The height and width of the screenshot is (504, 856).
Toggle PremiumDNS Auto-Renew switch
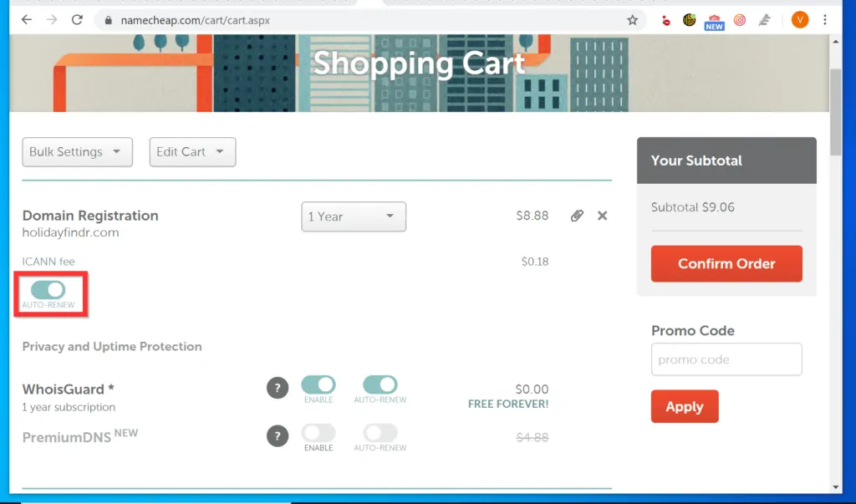point(380,433)
